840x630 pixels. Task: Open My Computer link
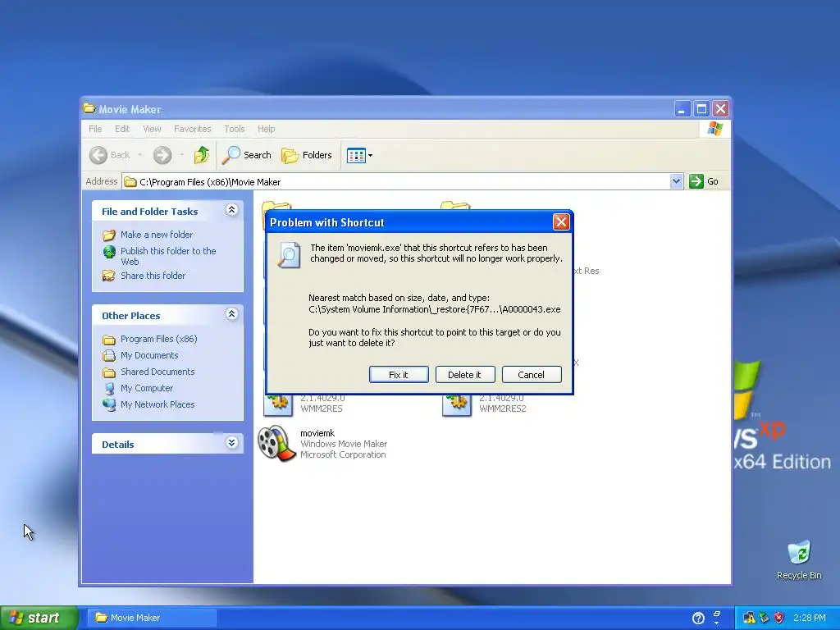click(x=147, y=388)
